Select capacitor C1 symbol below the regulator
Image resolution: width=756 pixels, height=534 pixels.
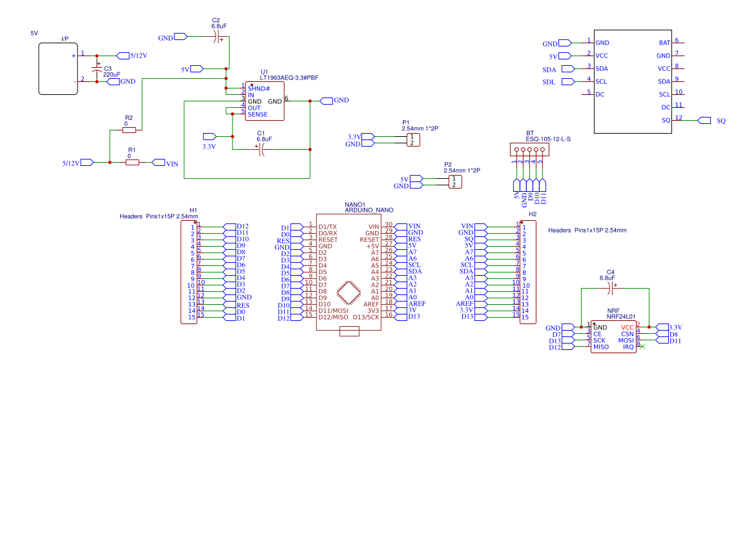(x=260, y=150)
